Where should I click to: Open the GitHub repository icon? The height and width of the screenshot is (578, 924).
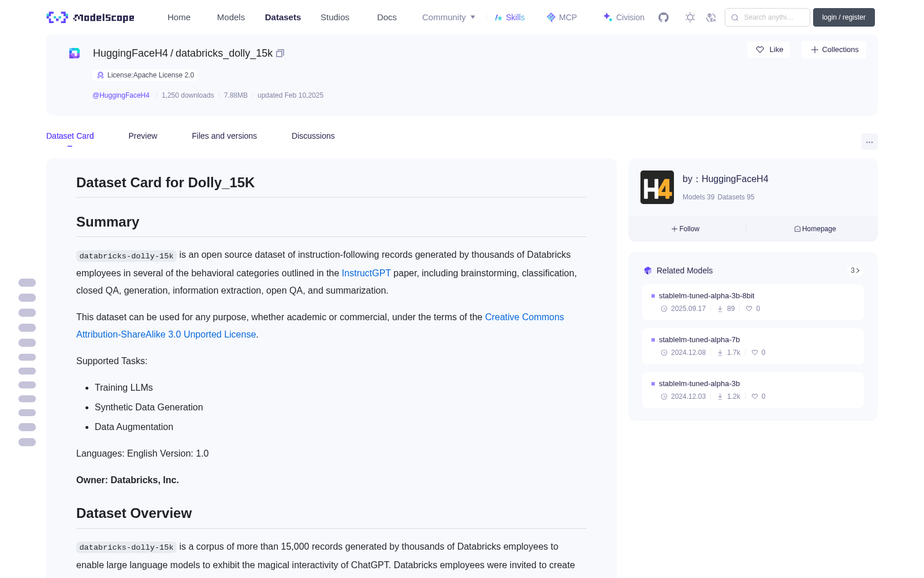tap(664, 17)
